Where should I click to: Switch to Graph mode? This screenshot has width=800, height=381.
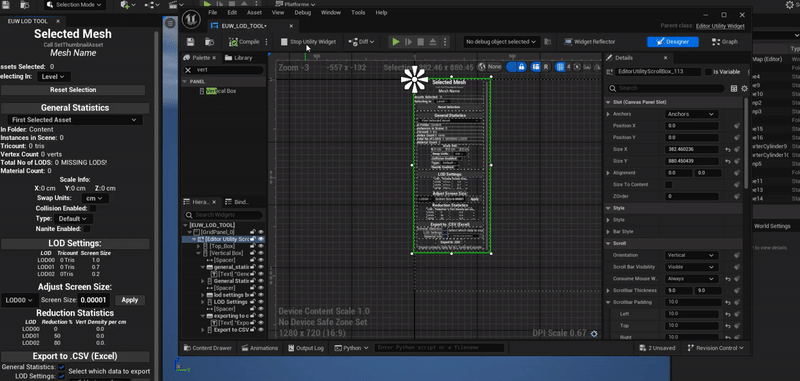point(724,42)
